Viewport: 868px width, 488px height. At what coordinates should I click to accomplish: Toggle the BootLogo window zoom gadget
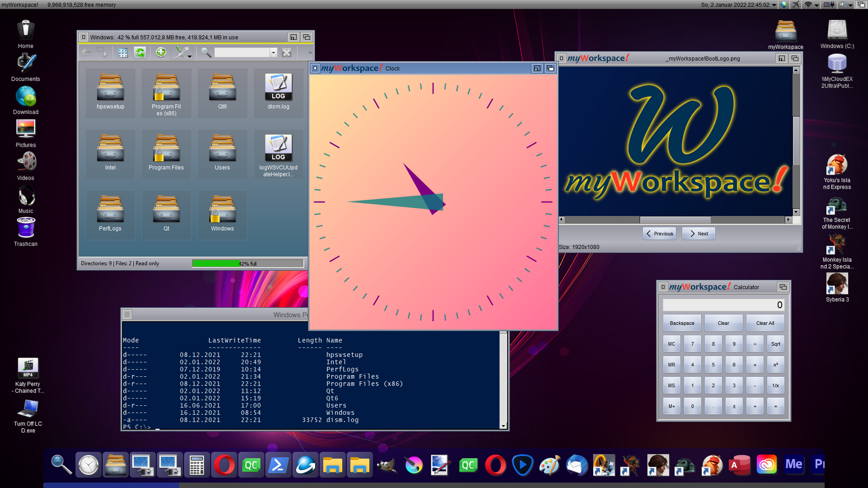point(781,58)
